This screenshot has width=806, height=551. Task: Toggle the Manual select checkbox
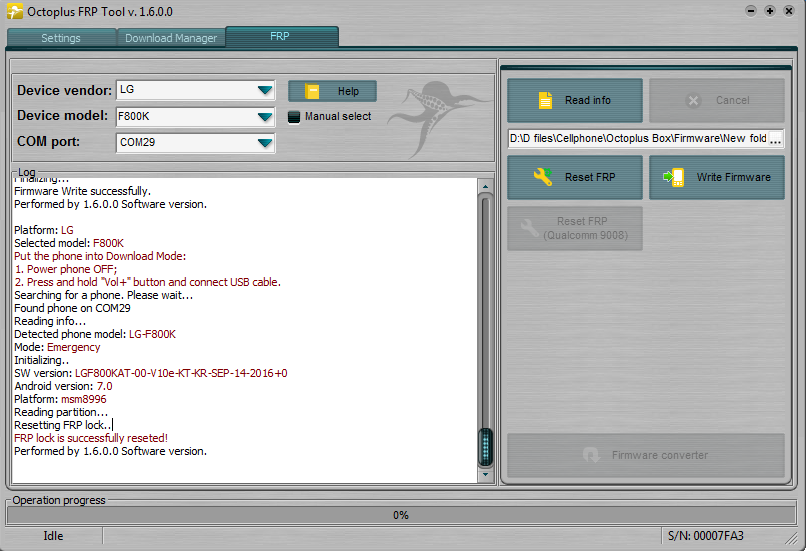294,117
